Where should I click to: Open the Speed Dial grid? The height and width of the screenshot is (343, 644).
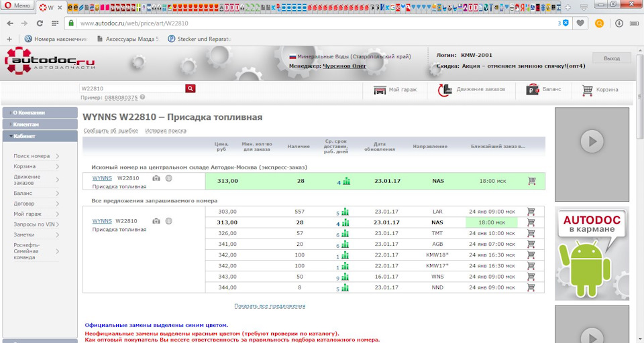pyautogui.click(x=55, y=23)
